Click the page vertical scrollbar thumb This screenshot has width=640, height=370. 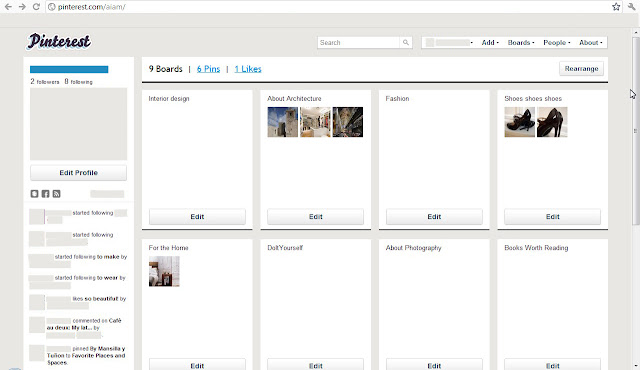click(636, 131)
